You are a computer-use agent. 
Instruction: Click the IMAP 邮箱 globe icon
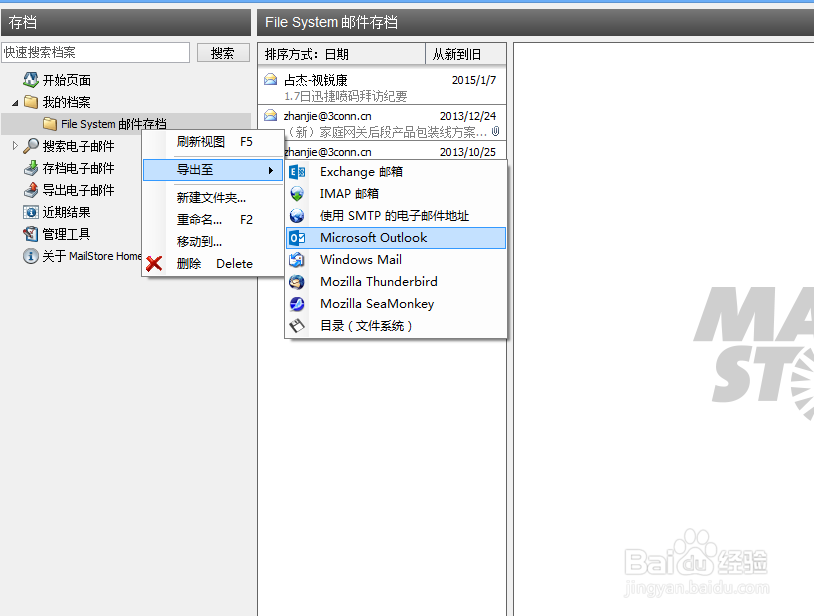coord(297,194)
